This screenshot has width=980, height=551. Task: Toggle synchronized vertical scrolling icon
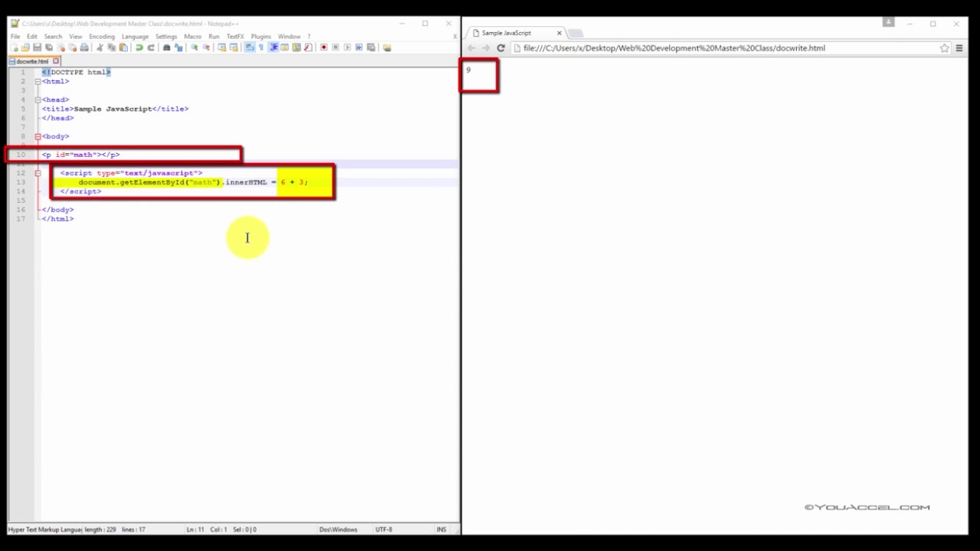tap(221, 47)
